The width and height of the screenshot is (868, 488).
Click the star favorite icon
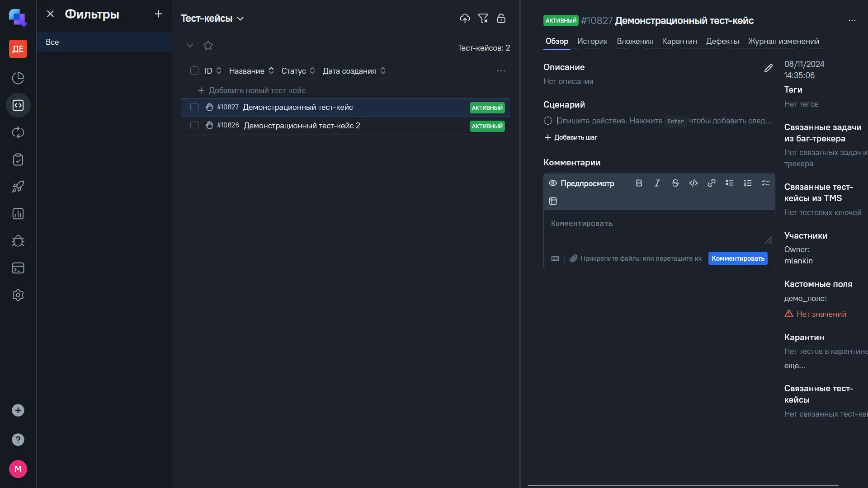coord(208,46)
